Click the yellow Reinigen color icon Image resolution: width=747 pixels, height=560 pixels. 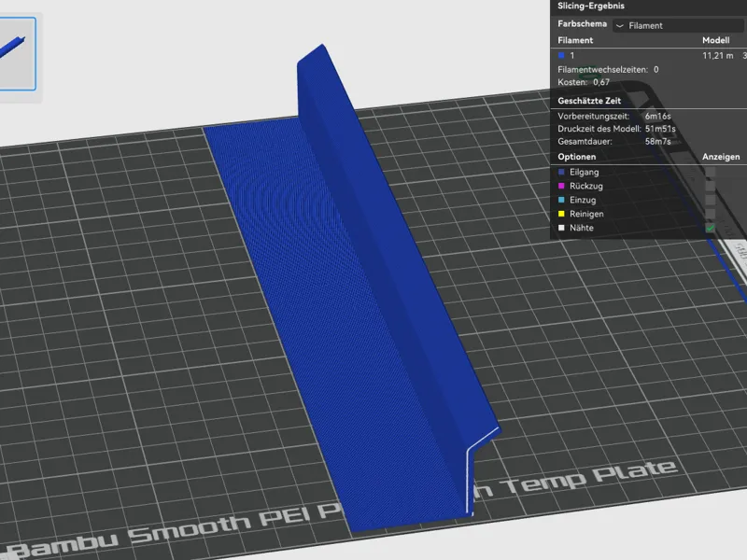(x=561, y=214)
